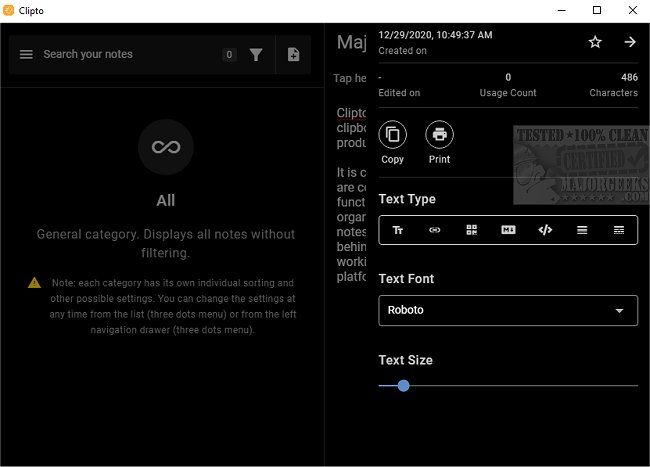Image resolution: width=650 pixels, height=467 pixels.
Task: Maximize the Clipto window
Action: pos(597,10)
